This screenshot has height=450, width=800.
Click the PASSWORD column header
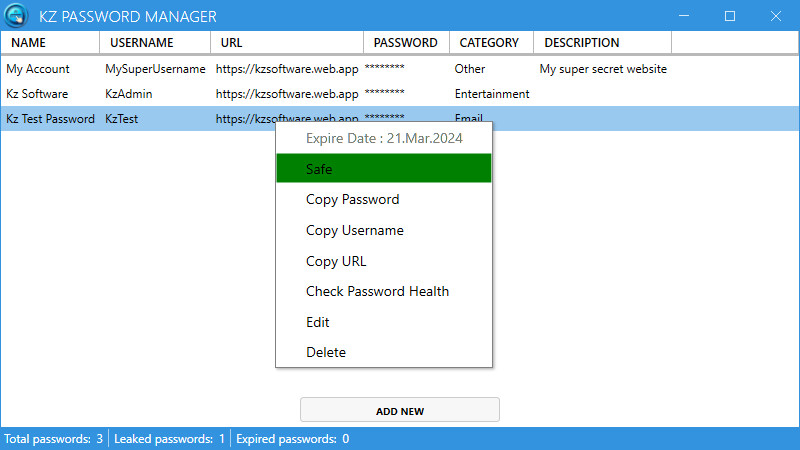point(405,43)
